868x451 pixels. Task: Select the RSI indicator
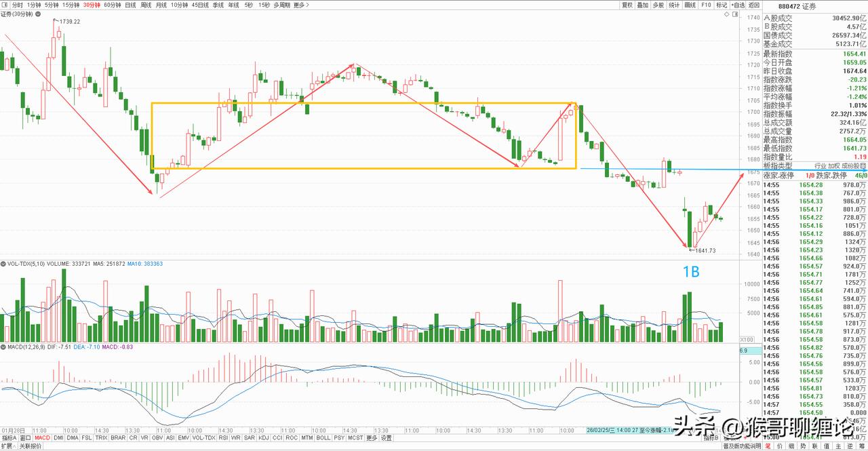pos(223,438)
